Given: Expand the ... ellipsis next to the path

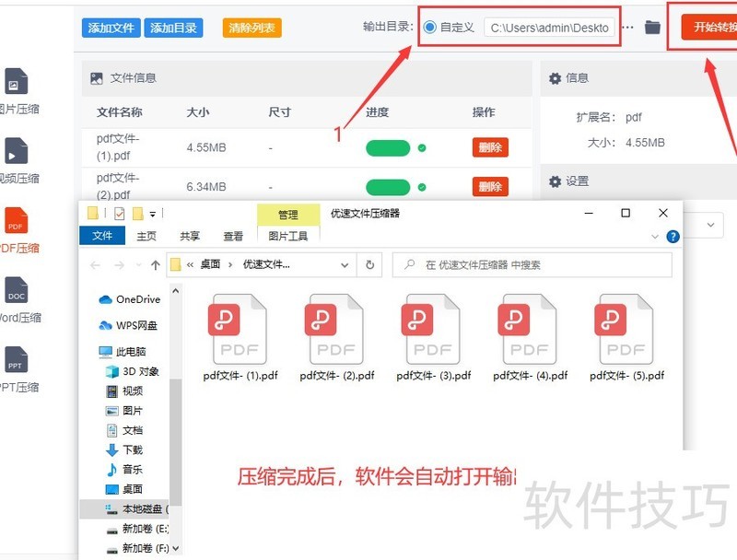Looking at the screenshot, I should pyautogui.click(x=628, y=27).
